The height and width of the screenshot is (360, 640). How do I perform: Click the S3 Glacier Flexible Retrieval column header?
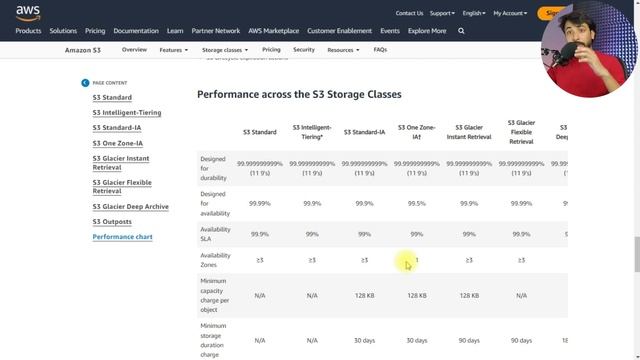(x=521, y=132)
